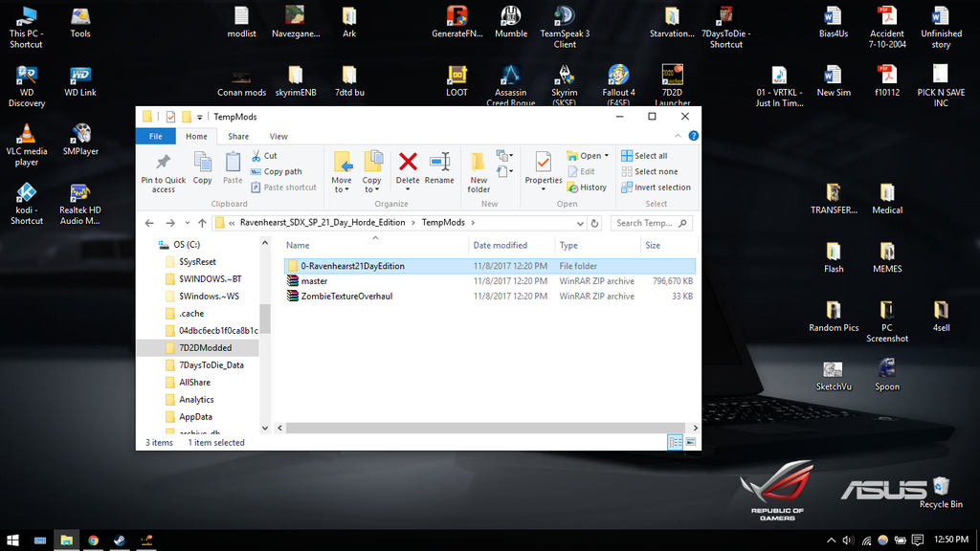Expand the address bar history dropdown
Image resolution: width=980 pixels, height=551 pixels.
tap(580, 223)
